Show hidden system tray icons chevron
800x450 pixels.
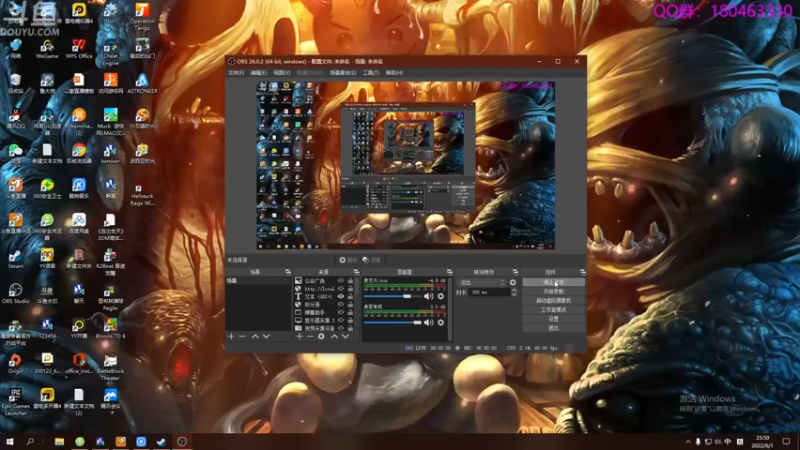[688, 441]
